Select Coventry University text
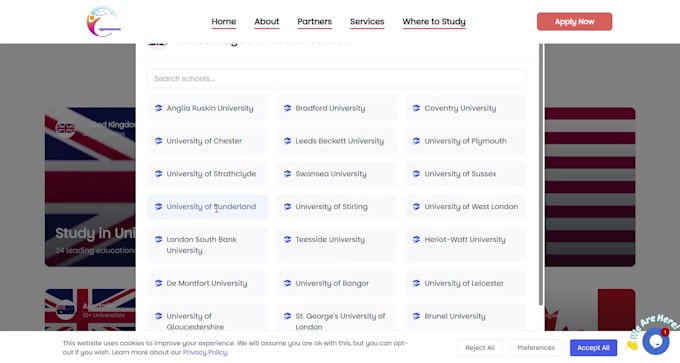This screenshot has width=680, height=363. tap(460, 108)
